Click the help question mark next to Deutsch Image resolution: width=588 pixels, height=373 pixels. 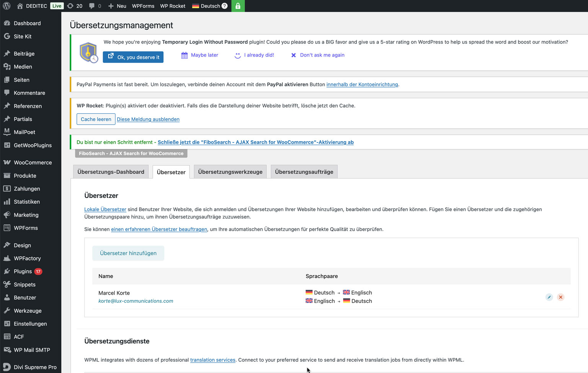click(225, 6)
